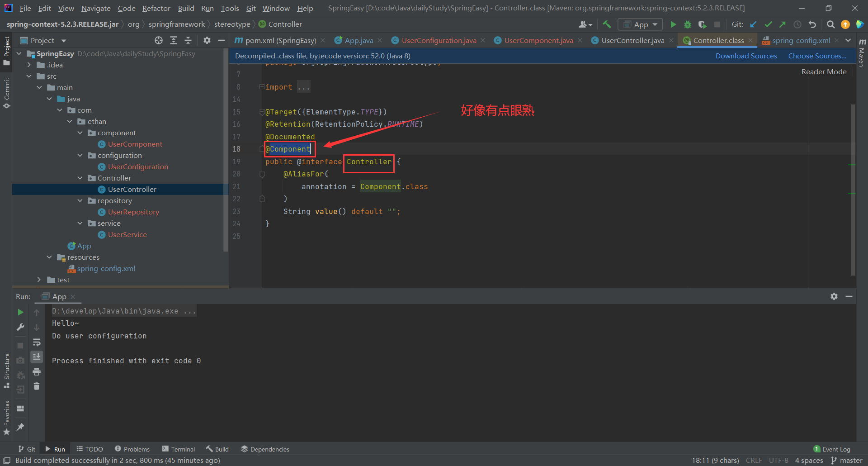Open Terminal tool window button
The image size is (868, 466).
point(179,449)
